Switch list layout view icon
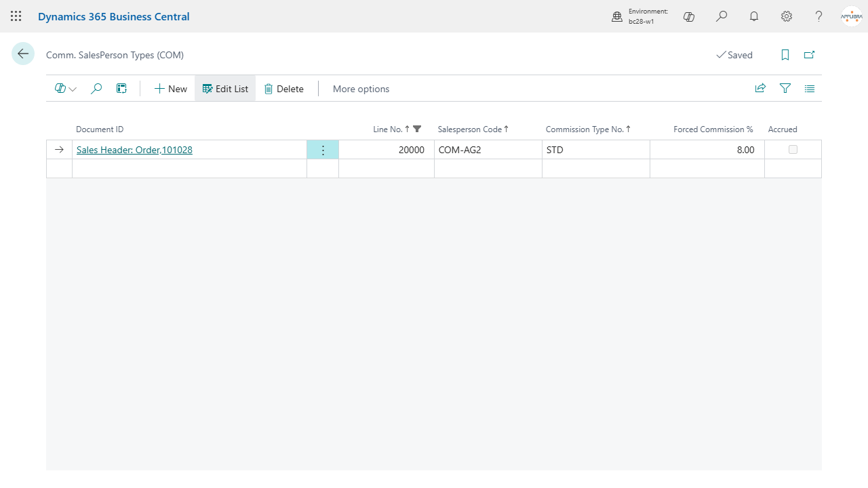 click(810, 88)
